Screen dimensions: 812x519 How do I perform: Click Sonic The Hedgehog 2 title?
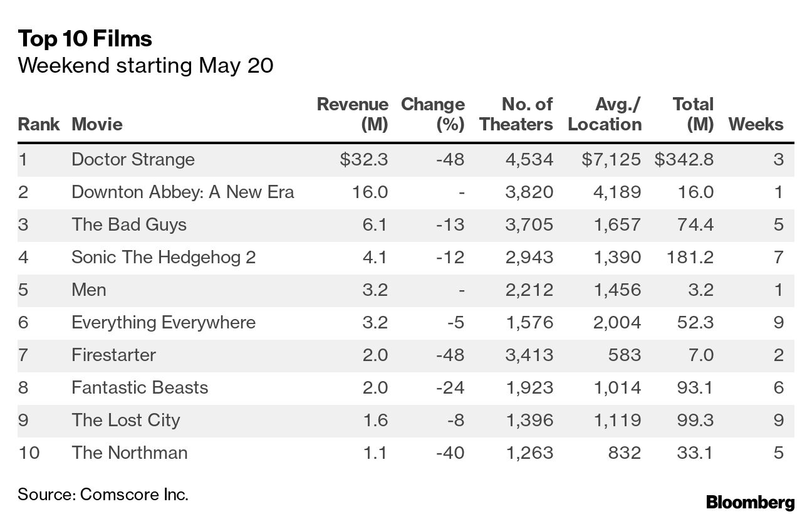164,257
